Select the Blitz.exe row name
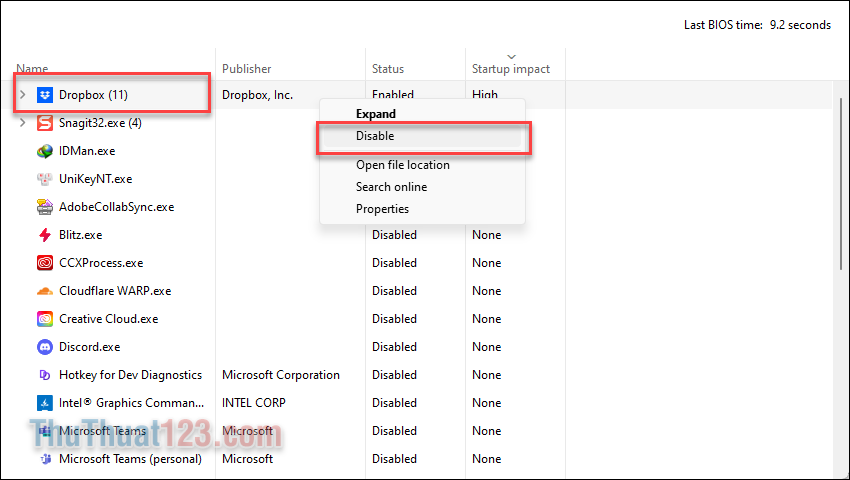 80,235
